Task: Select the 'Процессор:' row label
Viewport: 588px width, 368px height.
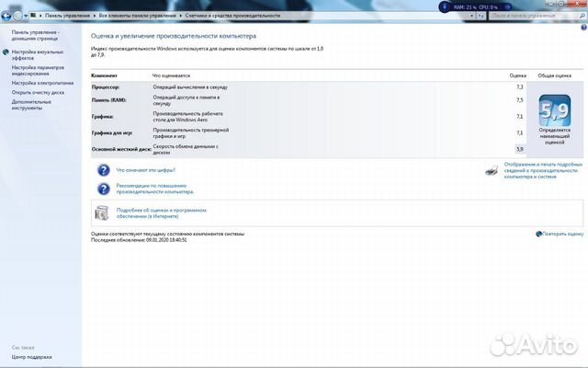Action: (106, 87)
